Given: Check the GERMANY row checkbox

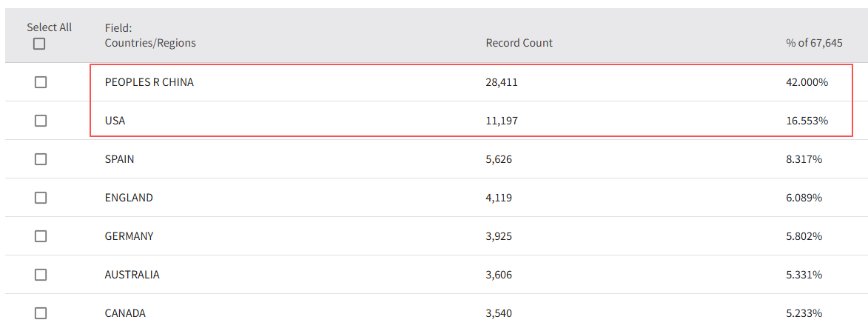Looking at the screenshot, I should [x=41, y=236].
